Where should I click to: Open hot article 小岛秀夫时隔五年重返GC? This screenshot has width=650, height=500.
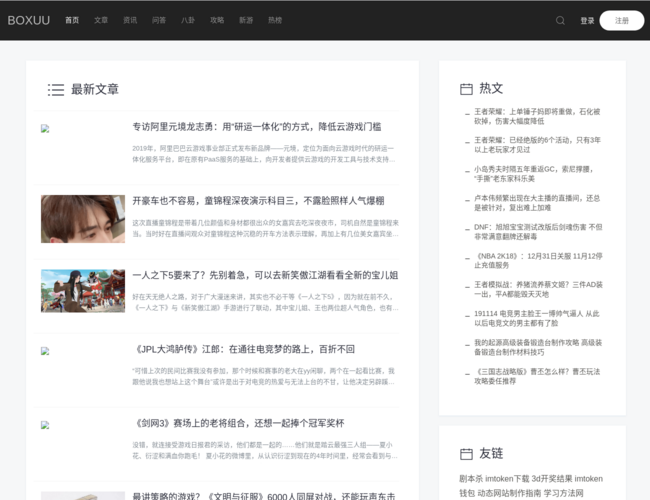[534, 174]
